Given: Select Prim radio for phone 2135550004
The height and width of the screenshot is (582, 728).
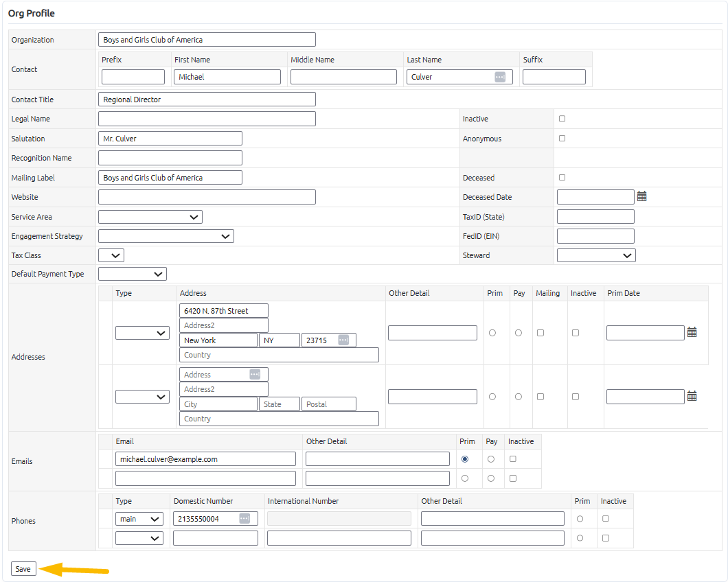Looking at the screenshot, I should 580,519.
